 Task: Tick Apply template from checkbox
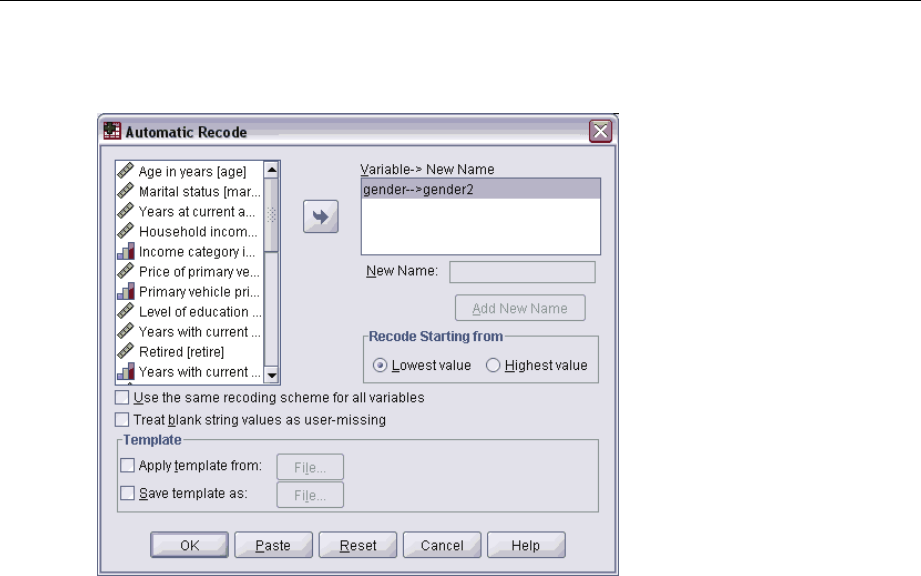pos(127,466)
